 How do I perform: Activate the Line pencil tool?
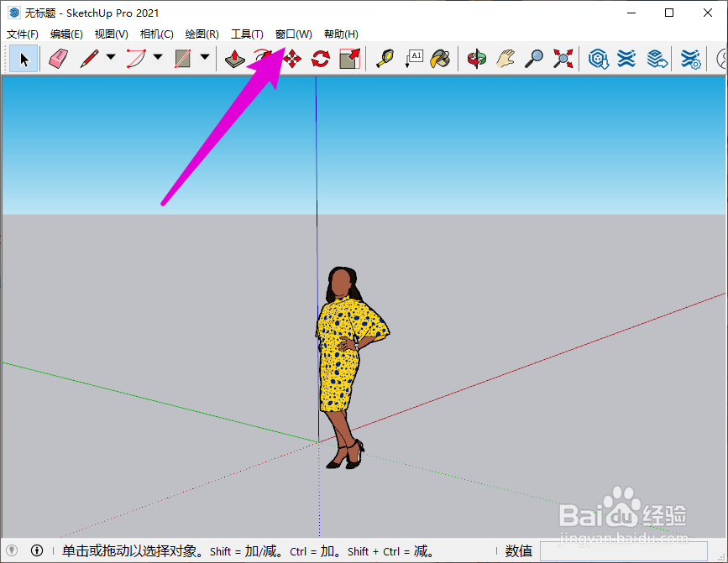[x=89, y=59]
